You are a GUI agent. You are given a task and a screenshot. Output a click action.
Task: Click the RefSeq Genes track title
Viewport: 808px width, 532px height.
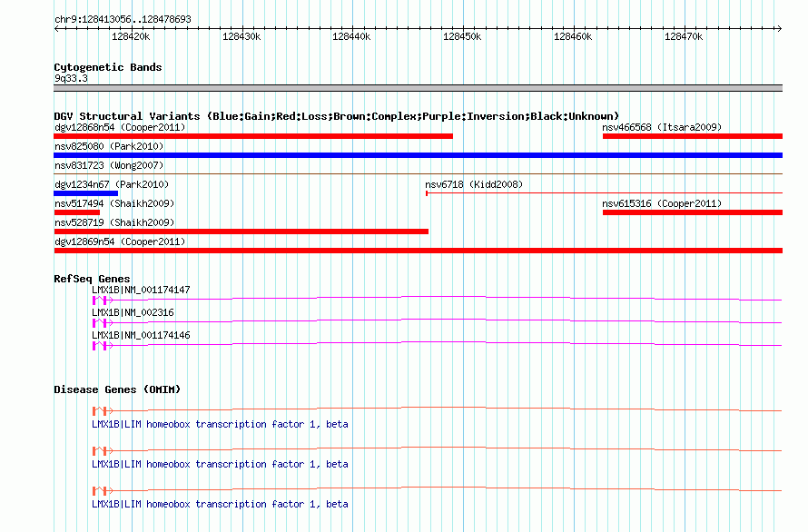coord(92,279)
